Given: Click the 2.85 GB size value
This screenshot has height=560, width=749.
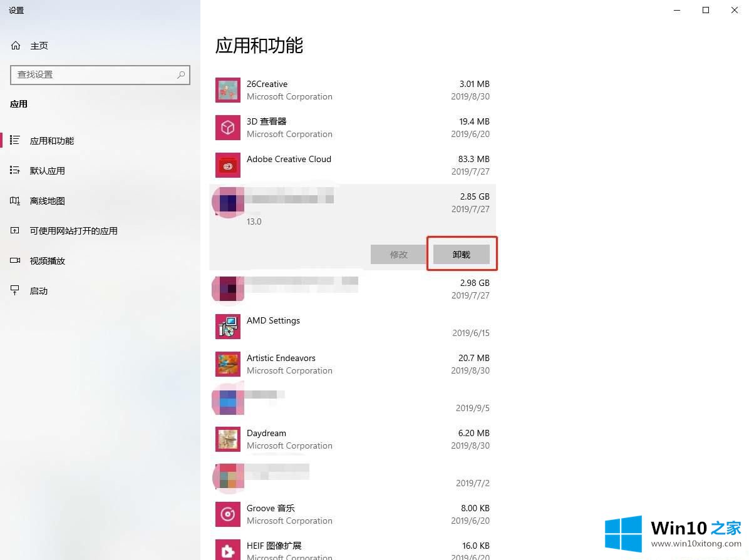Looking at the screenshot, I should (x=475, y=196).
